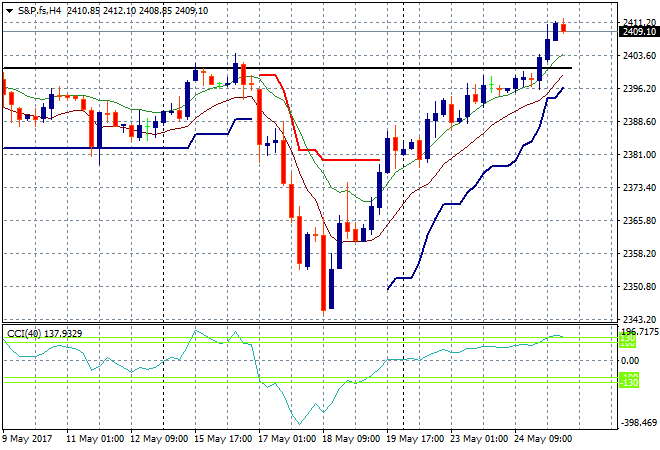The image size is (660, 450).
Task: Click the 18 May 09:00 time label
Action: point(351,439)
